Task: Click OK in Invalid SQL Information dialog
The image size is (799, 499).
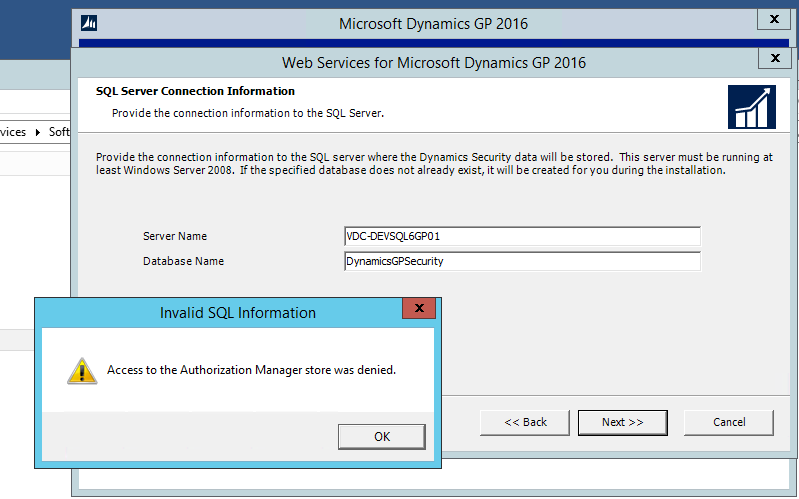Action: [x=382, y=436]
